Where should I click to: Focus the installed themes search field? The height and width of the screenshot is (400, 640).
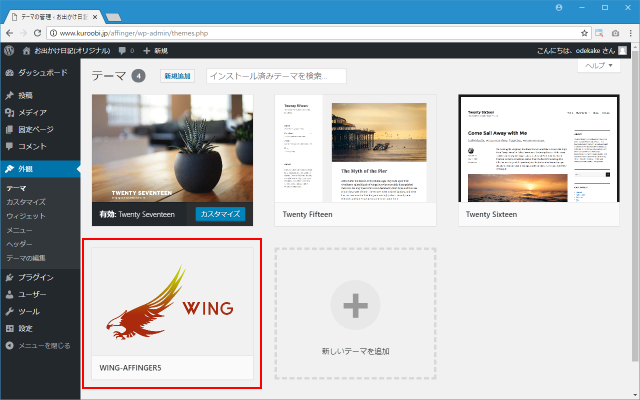(276, 76)
